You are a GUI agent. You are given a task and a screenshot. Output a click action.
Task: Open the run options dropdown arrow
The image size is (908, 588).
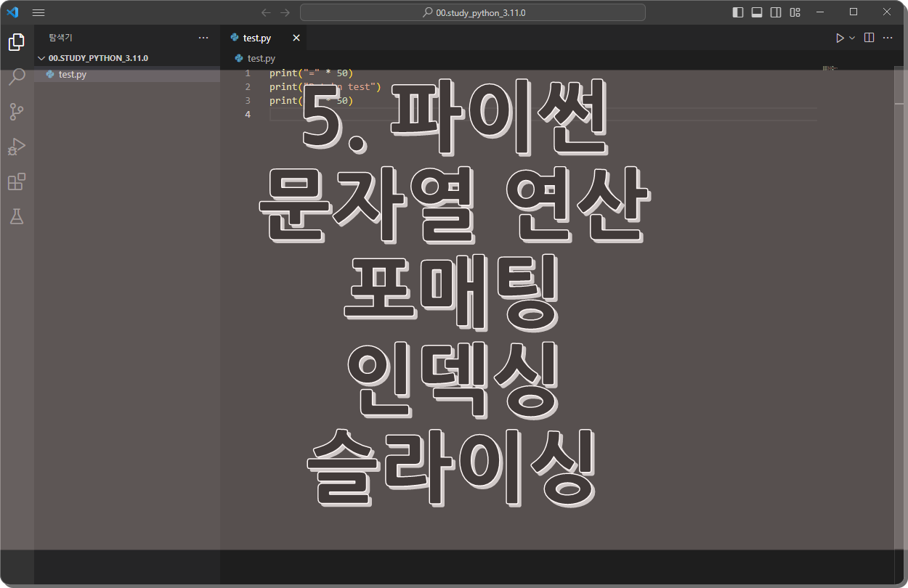point(853,38)
